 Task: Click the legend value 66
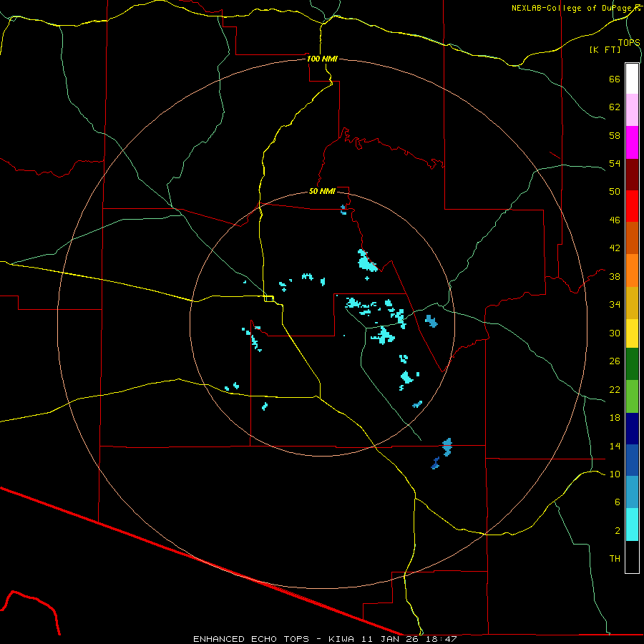tap(615, 79)
